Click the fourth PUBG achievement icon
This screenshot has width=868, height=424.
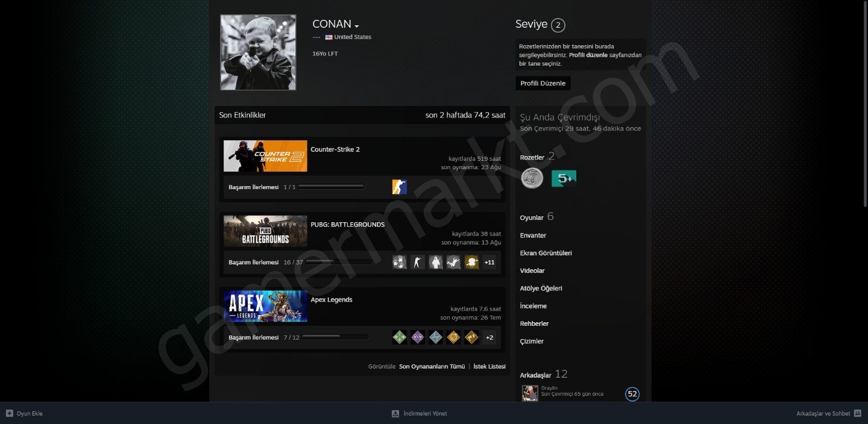[454, 262]
